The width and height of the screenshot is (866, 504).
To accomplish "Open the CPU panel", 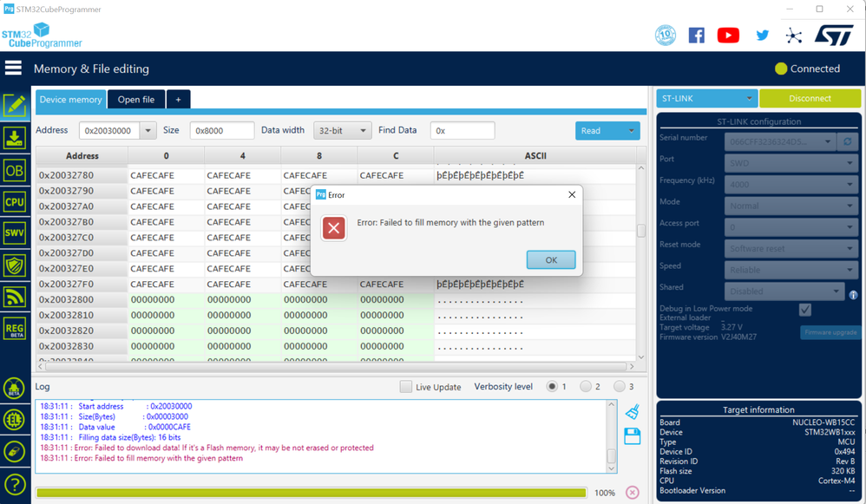I will pos(15,201).
